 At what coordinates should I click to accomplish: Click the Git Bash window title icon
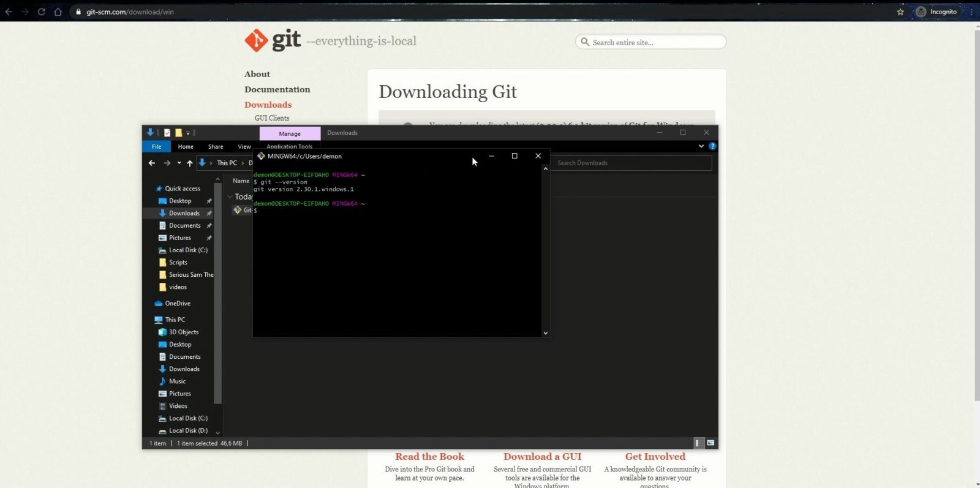pyautogui.click(x=261, y=156)
